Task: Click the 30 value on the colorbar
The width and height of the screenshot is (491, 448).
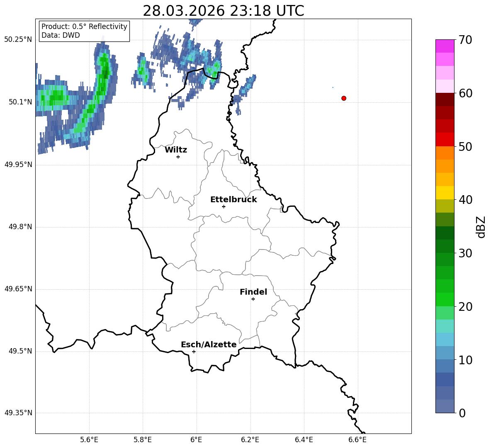Action: tap(465, 253)
